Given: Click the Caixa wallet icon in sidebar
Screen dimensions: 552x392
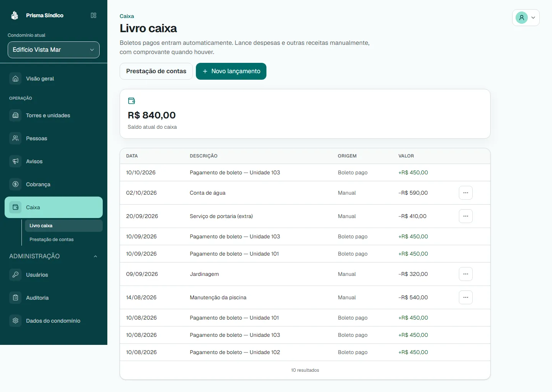Looking at the screenshot, I should point(15,207).
